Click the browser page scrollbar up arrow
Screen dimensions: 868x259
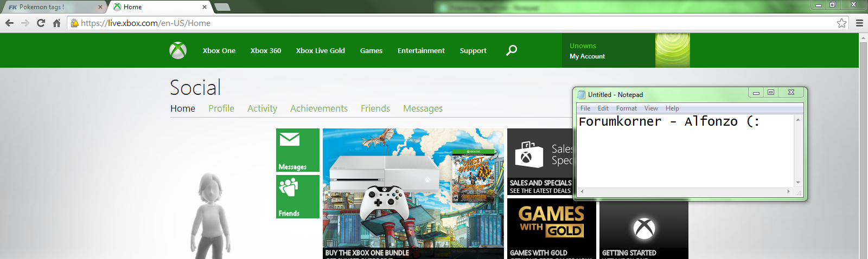tap(863, 38)
